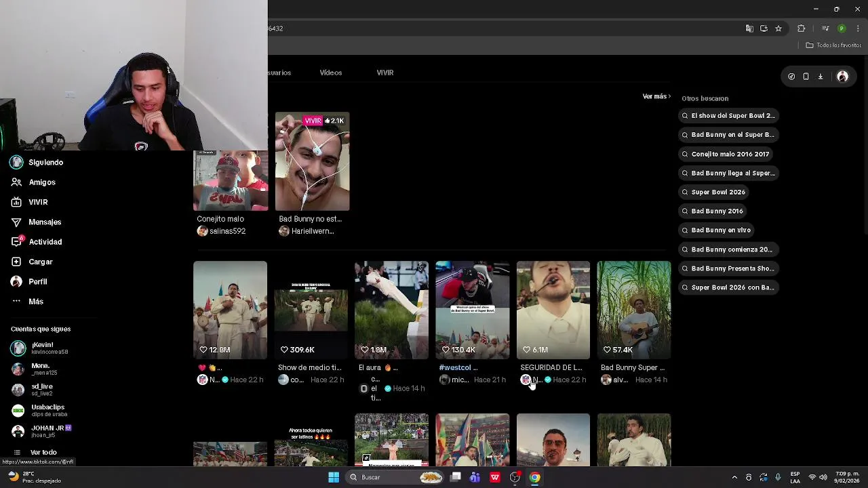
Task: Open sd_live followed account
Action: pyautogui.click(x=33, y=390)
